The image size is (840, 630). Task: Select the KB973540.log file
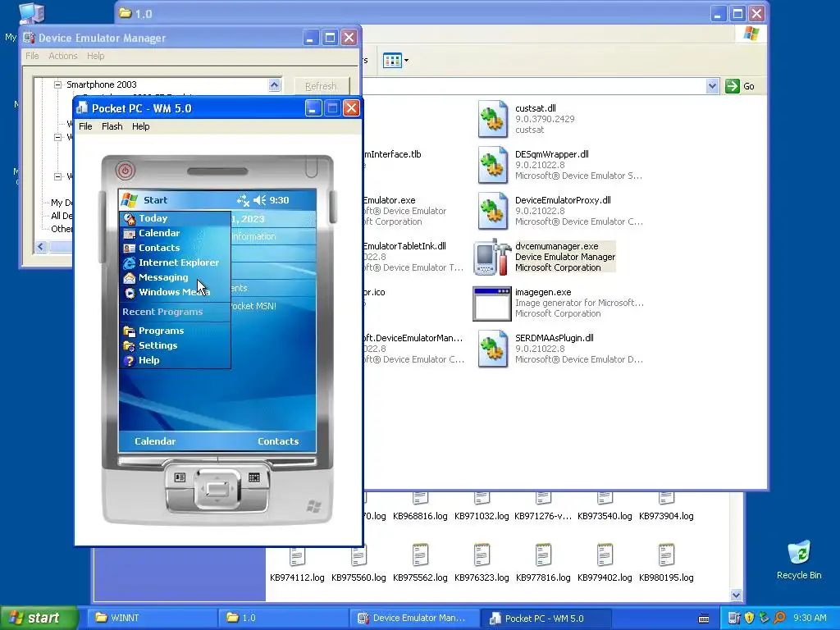(605, 507)
